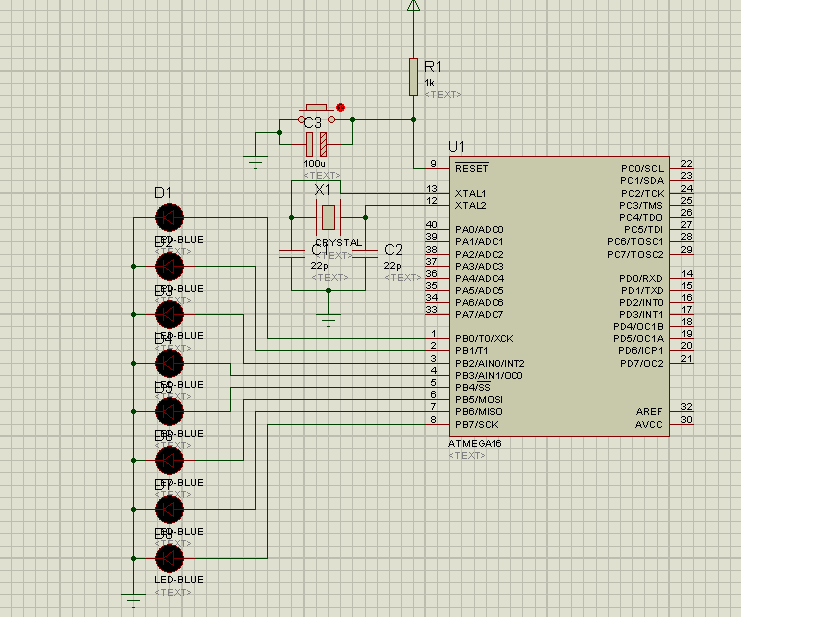Select the topmost LED D1 symbol
Viewport: 819px width, 617px height.
[x=170, y=215]
